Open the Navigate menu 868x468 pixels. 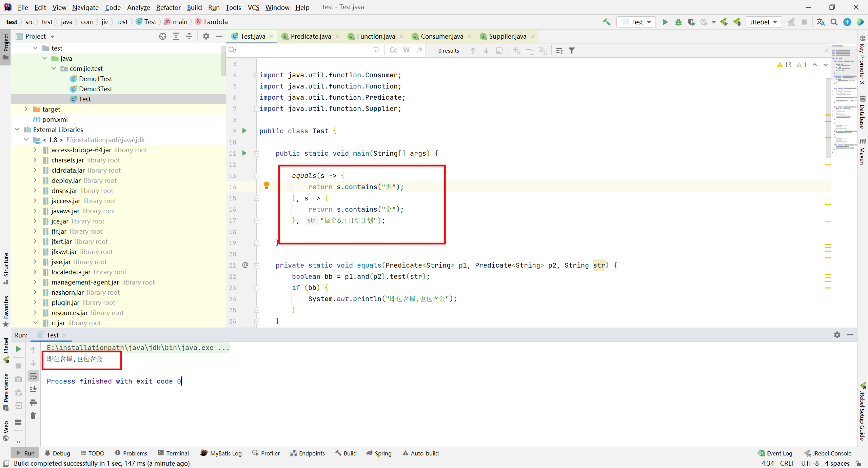pos(85,7)
